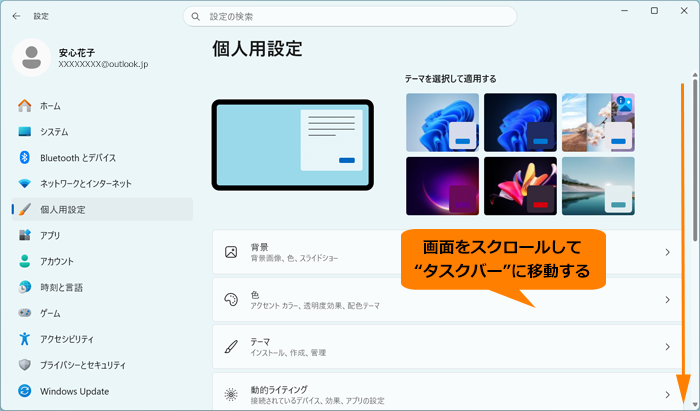This screenshot has width=700, height=411.
Task: Open ゲーム settings
Action: (102, 313)
